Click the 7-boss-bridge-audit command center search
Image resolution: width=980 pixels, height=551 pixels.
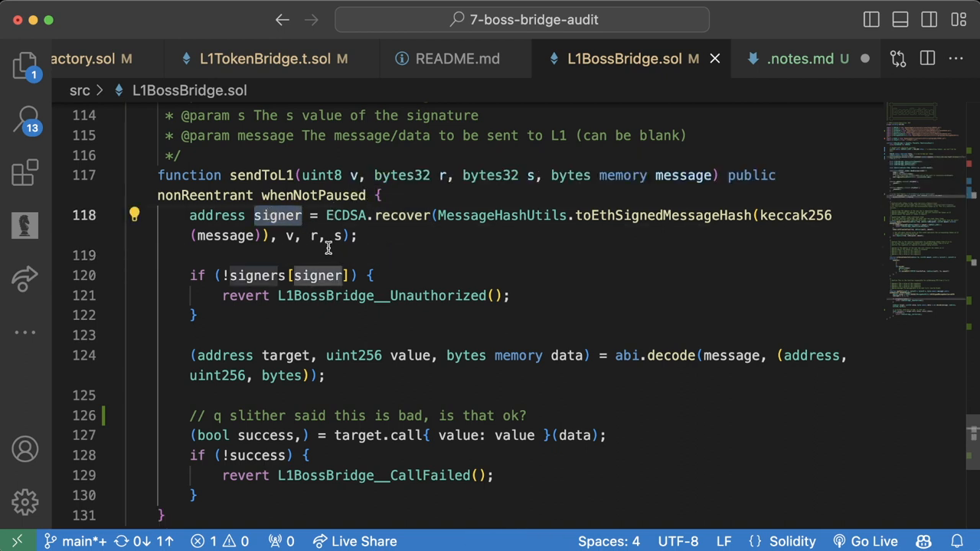[x=522, y=20]
